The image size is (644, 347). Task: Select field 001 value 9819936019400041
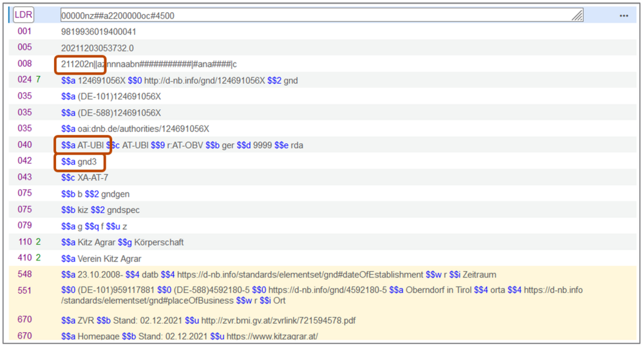point(99,32)
